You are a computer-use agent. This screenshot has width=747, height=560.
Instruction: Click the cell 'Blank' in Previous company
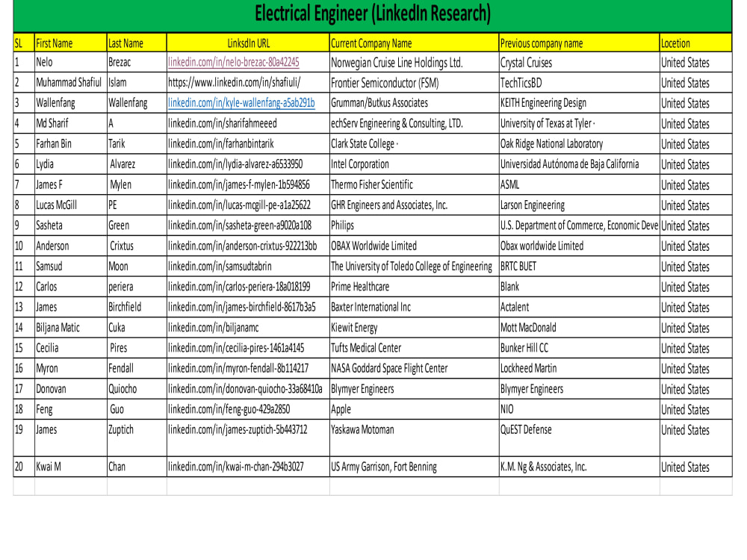(580, 287)
